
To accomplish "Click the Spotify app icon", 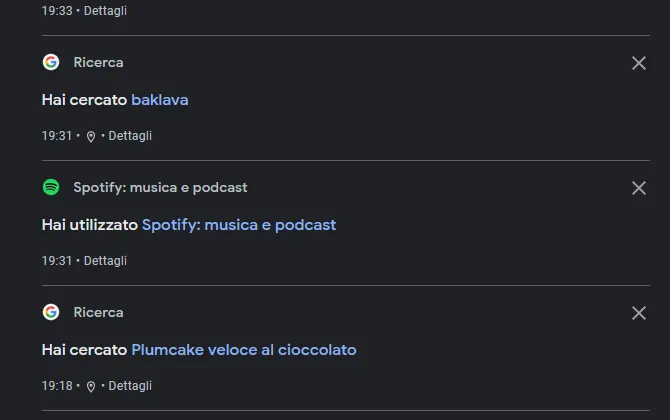I will click(51, 187).
